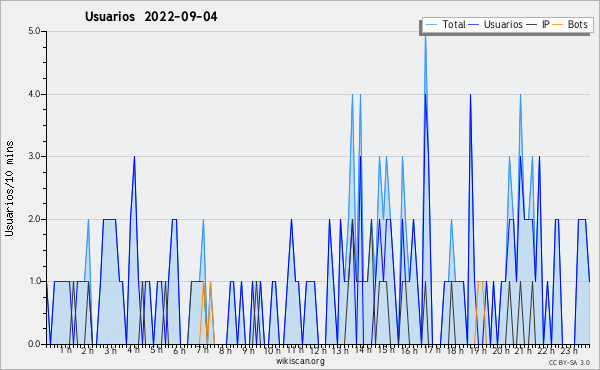Click the y-axis label 'Usuarios/10 mins'
Screen dimensions: 600x370
[x=9, y=188]
